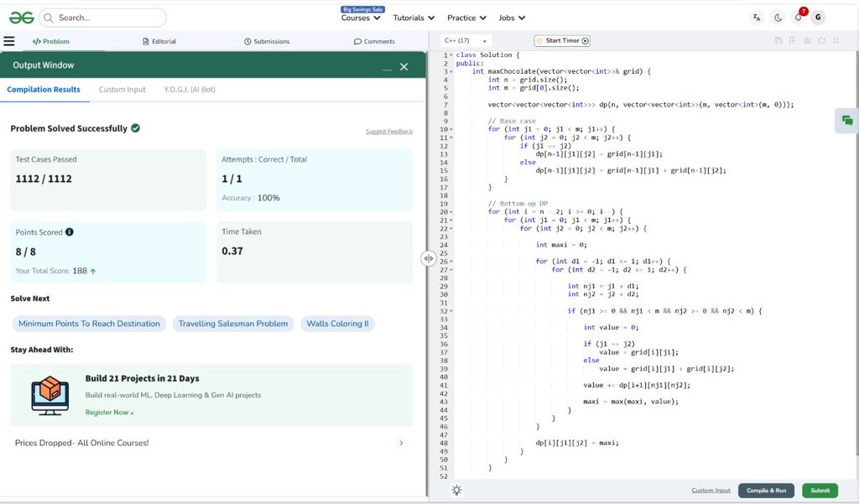Open the C++ (17) language dropdown

(467, 40)
